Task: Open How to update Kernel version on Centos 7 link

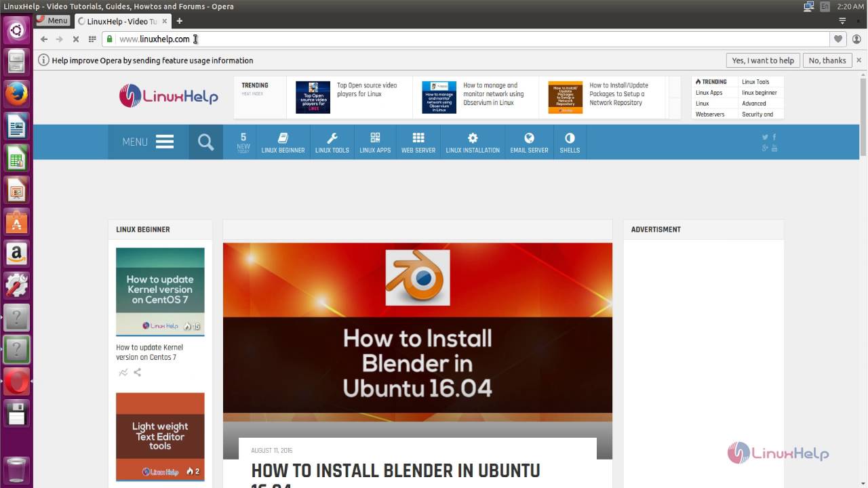Action: [x=149, y=352]
